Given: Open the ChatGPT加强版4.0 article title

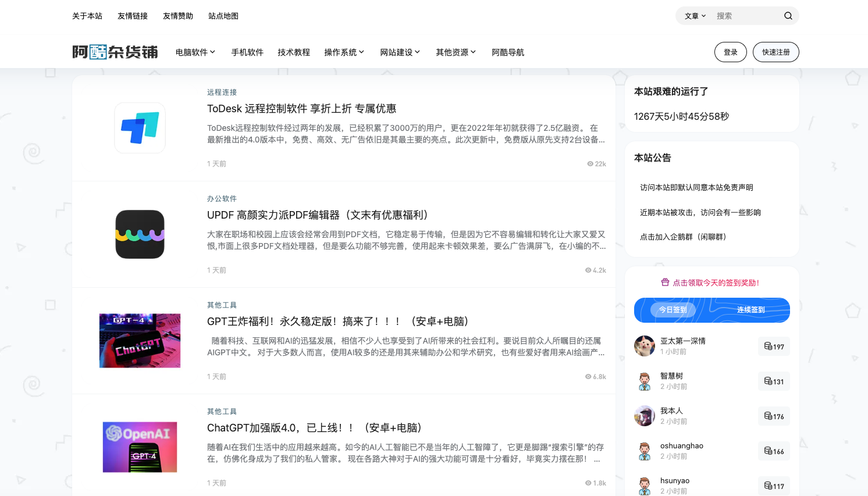Looking at the screenshot, I should (316, 428).
